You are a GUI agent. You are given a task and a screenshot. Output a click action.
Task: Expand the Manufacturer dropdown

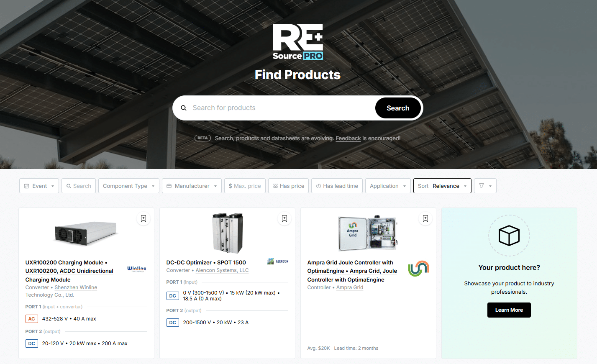[192, 186]
